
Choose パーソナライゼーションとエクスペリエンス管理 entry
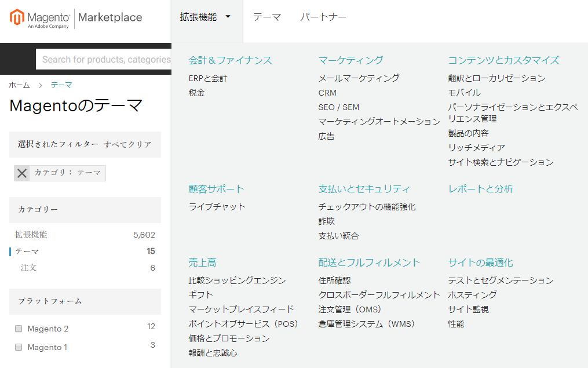click(x=513, y=113)
